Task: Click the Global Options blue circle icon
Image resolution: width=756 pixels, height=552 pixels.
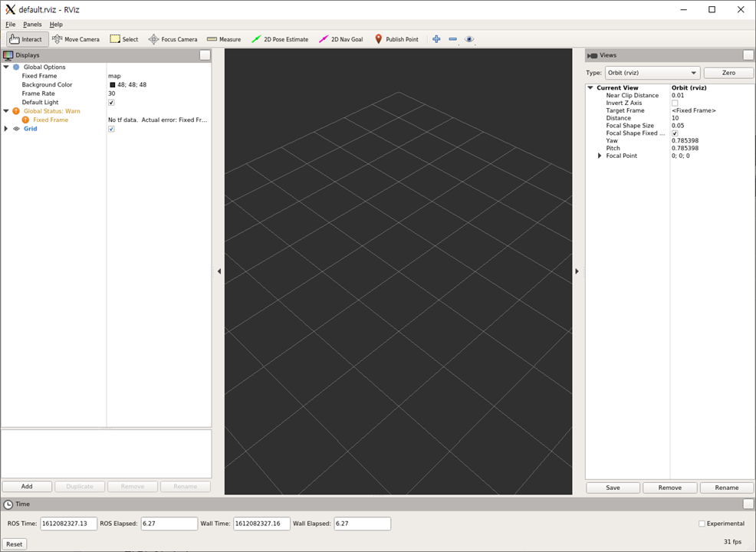Action: click(16, 67)
